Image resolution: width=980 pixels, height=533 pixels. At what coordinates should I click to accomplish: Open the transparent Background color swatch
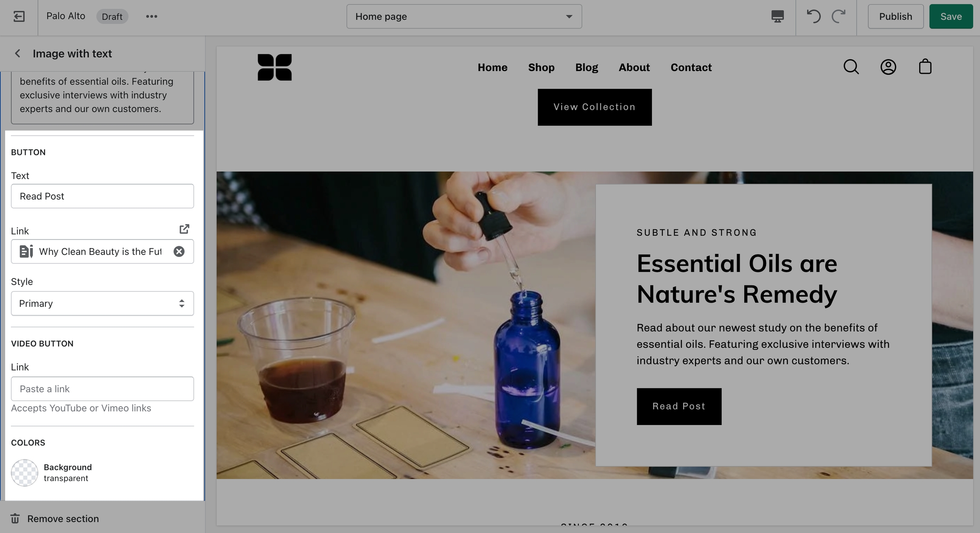(x=25, y=473)
